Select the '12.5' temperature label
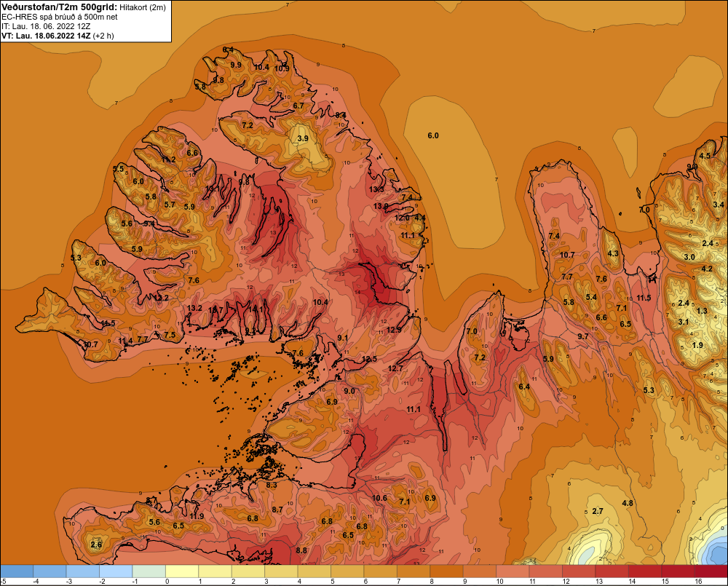Image resolution: width=728 pixels, height=586 pixels. [370, 359]
